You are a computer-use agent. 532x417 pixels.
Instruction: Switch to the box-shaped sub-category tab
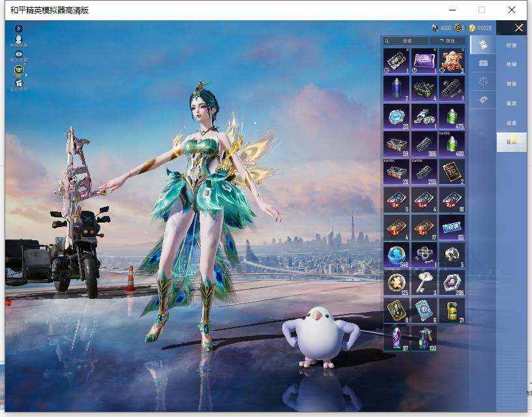[x=483, y=63]
